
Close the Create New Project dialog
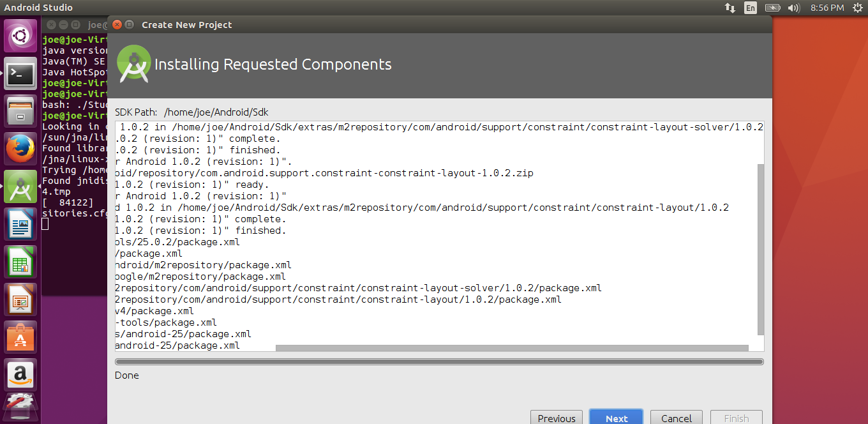pyautogui.click(x=117, y=25)
